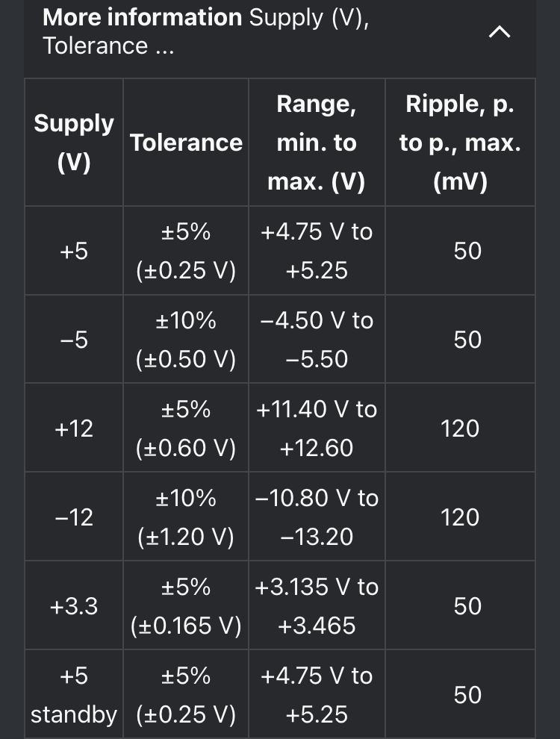Click the Range min. to max. header

pyautogui.click(x=317, y=143)
